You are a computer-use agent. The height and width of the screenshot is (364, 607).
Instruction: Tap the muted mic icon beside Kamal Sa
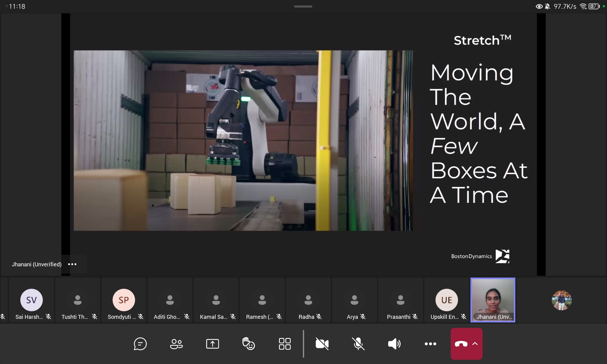click(233, 317)
